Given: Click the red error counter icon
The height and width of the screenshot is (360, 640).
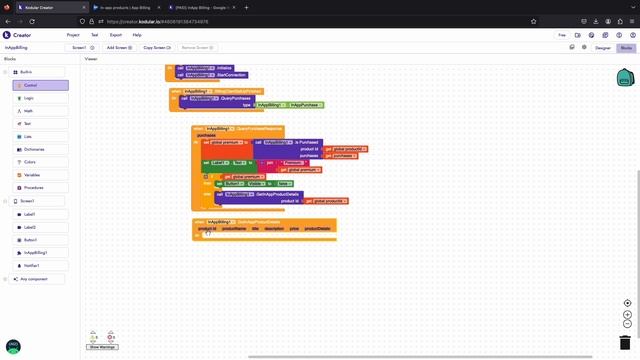Looking at the screenshot, I should coord(111,337).
